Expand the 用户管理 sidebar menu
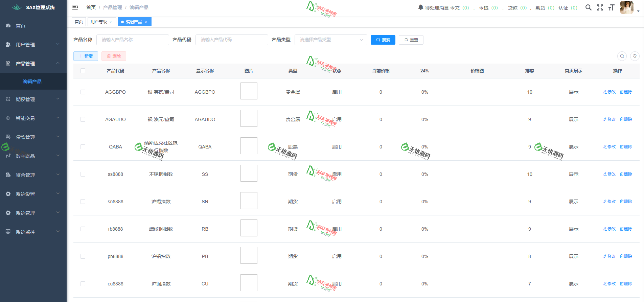 (x=33, y=45)
